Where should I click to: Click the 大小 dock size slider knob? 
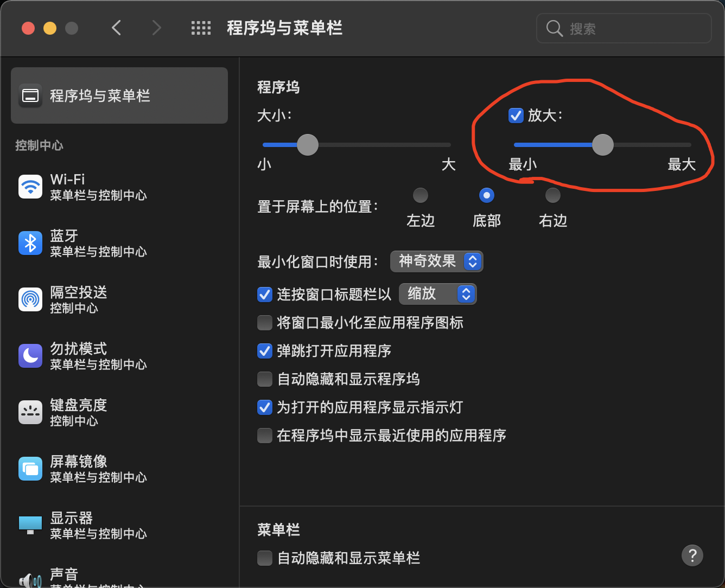(x=308, y=145)
